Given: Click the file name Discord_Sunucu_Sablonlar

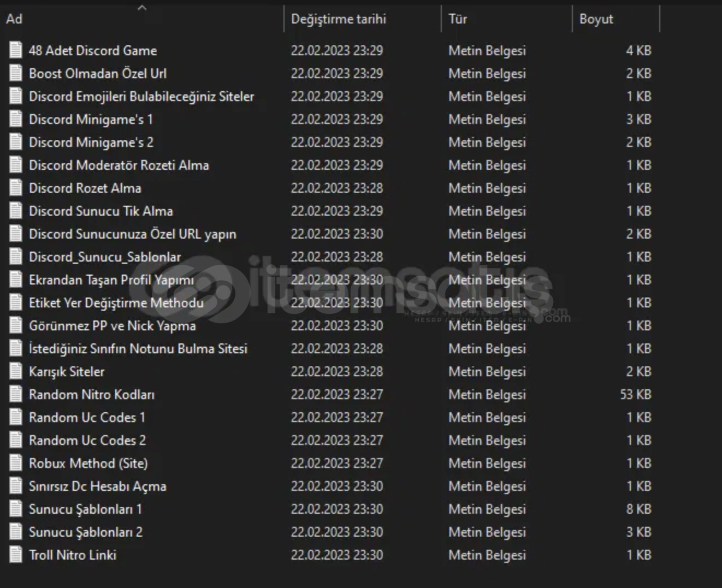Looking at the screenshot, I should (x=105, y=257).
